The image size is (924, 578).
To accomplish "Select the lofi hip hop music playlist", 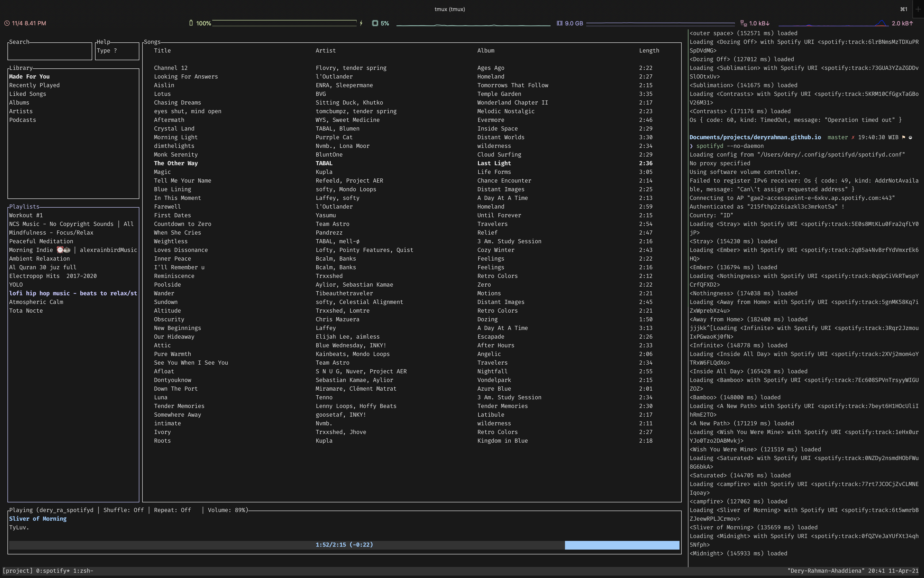I will (73, 293).
